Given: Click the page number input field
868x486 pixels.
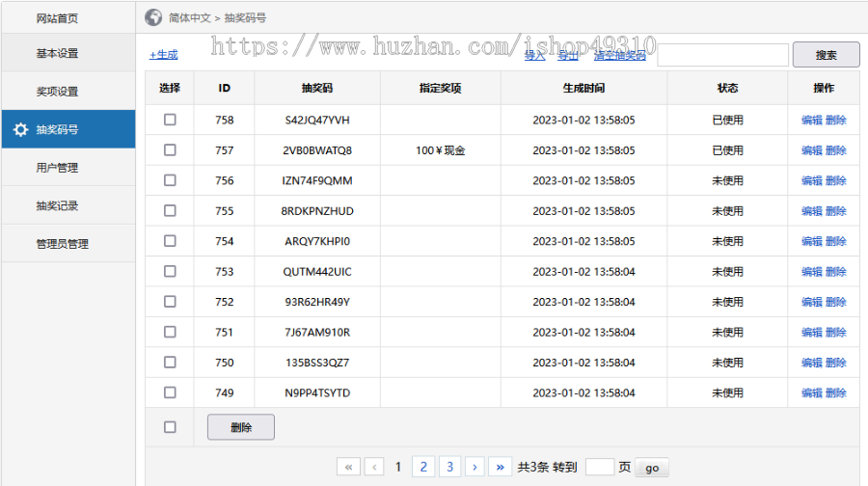Looking at the screenshot, I should coord(600,467).
